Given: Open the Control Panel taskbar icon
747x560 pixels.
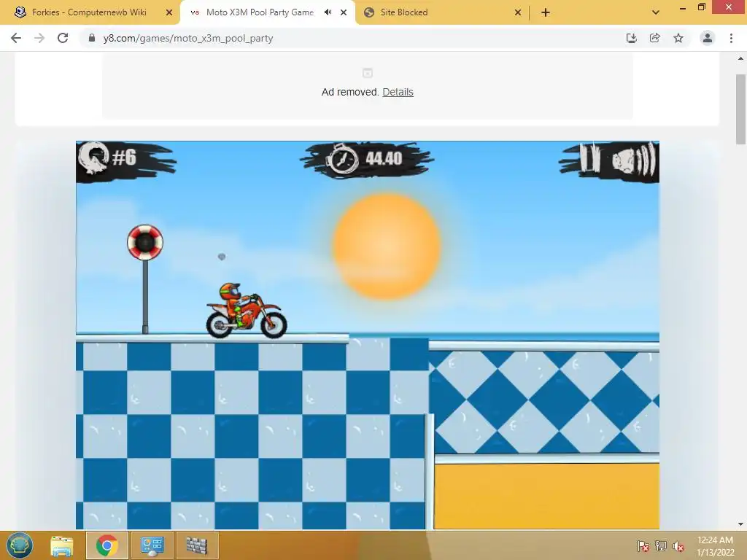Looking at the screenshot, I should (x=152, y=545).
